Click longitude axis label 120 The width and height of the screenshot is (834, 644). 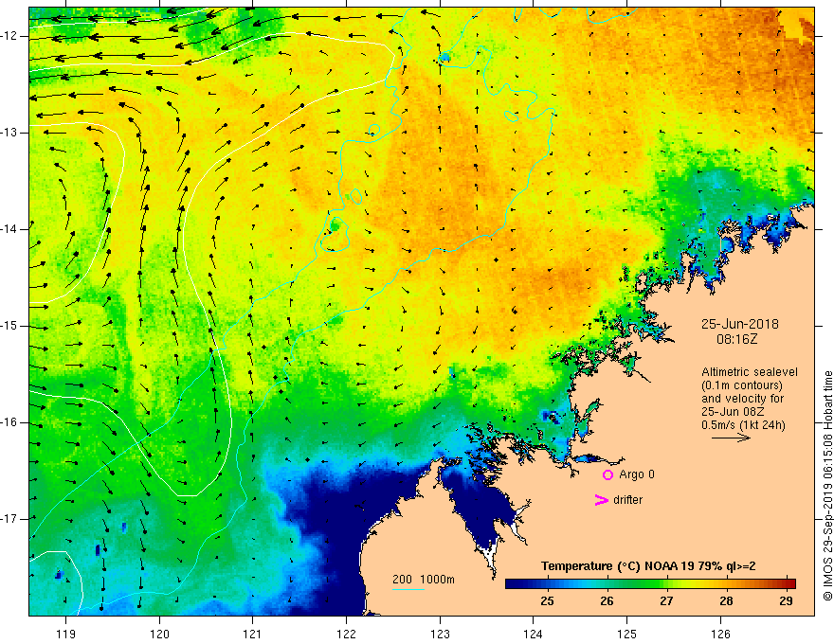click(x=159, y=634)
